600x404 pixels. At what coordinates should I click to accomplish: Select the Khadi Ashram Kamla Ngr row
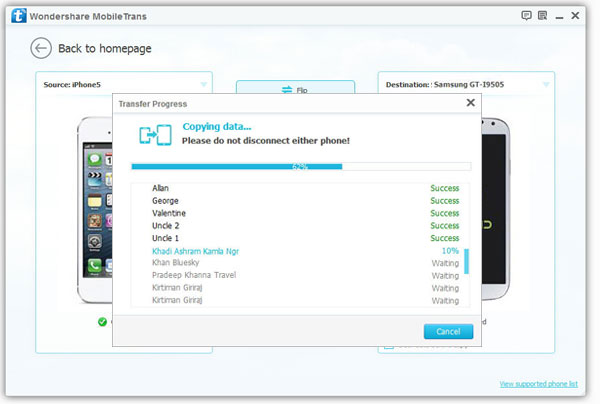[x=300, y=251]
